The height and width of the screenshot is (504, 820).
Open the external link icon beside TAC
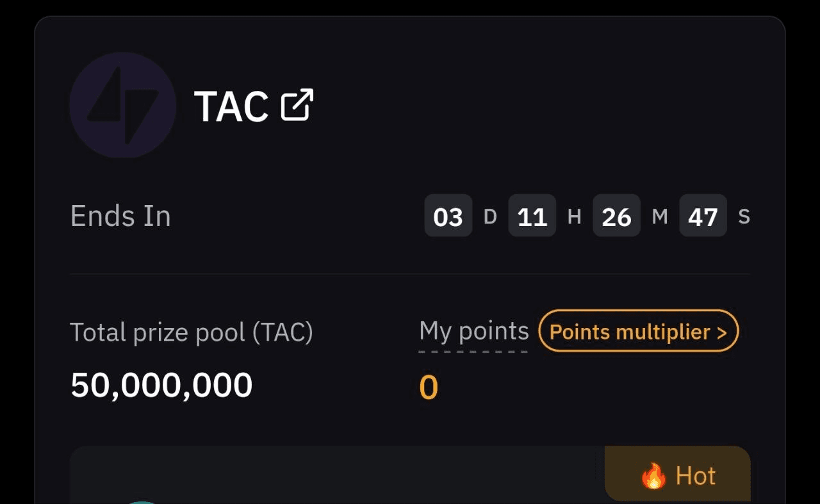tap(297, 106)
